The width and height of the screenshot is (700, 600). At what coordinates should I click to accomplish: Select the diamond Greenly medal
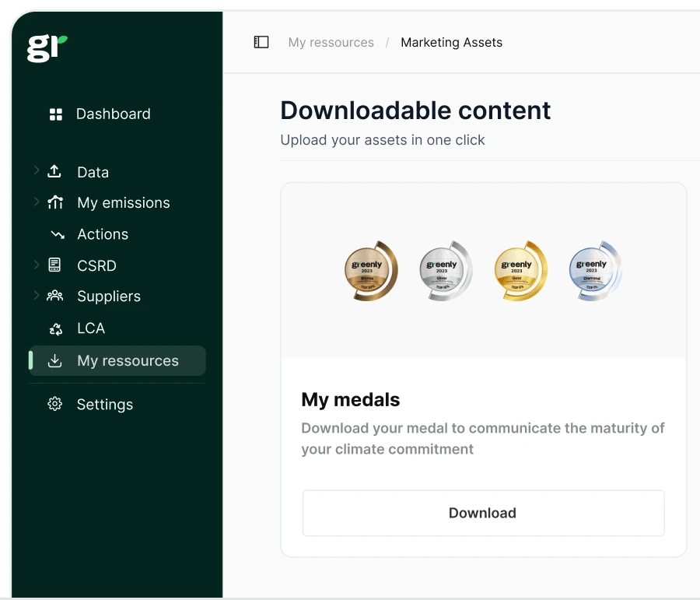click(x=596, y=271)
